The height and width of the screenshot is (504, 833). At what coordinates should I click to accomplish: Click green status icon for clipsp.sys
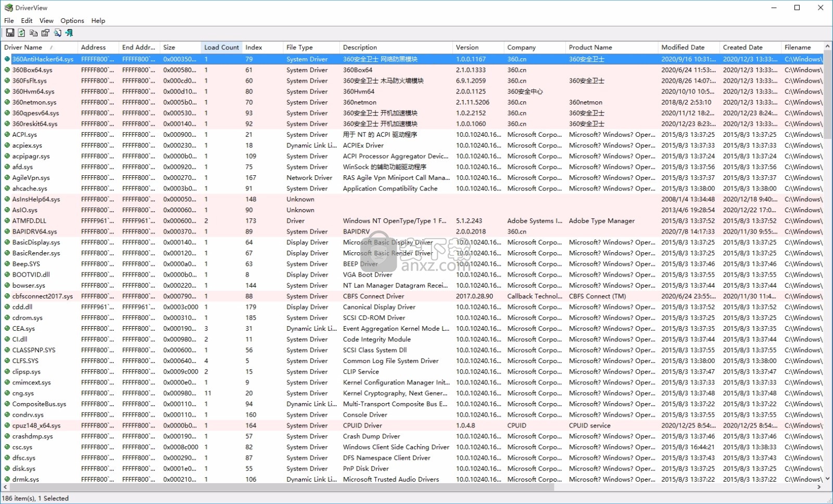[7, 372]
